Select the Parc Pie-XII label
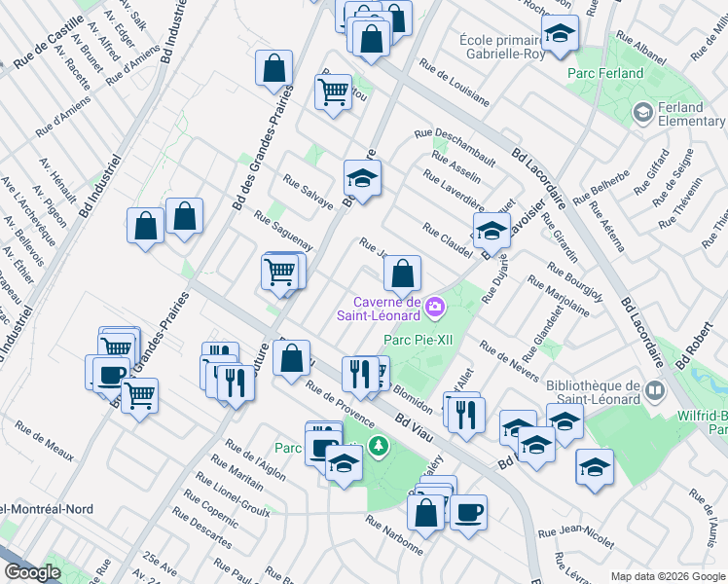 point(418,340)
